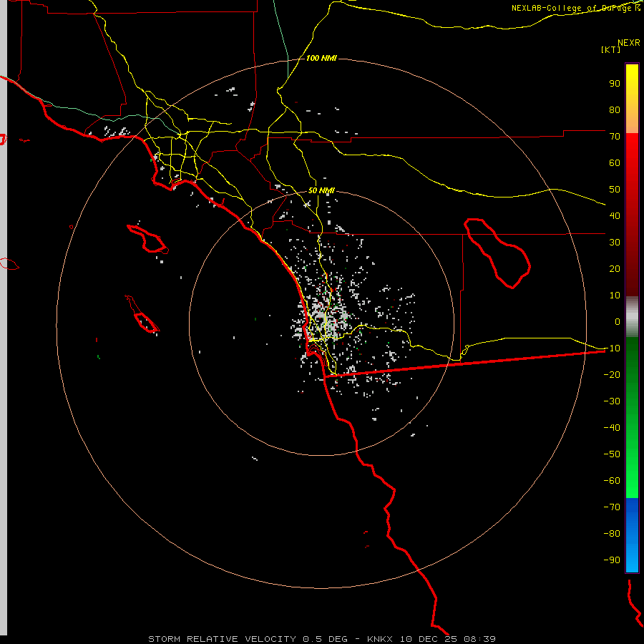Click the 10 DEC 25 08:39 timestamp

pos(448,639)
